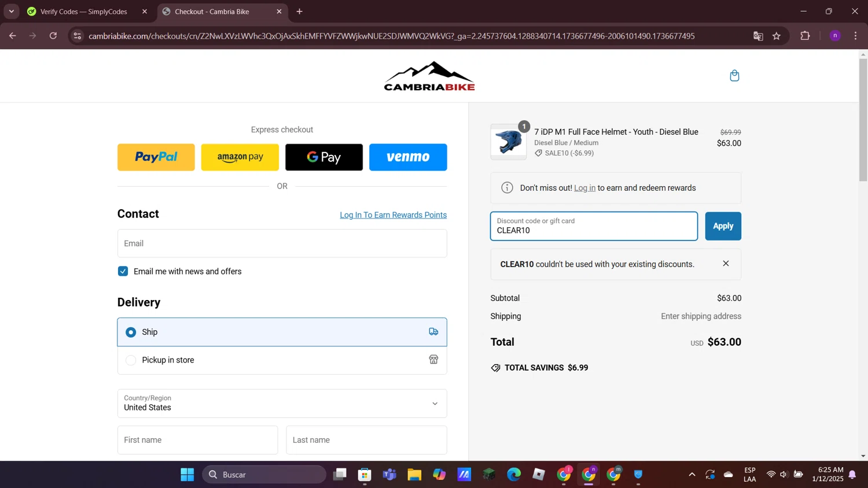
Task: Click the Total $63.00 amount
Action: (724, 342)
